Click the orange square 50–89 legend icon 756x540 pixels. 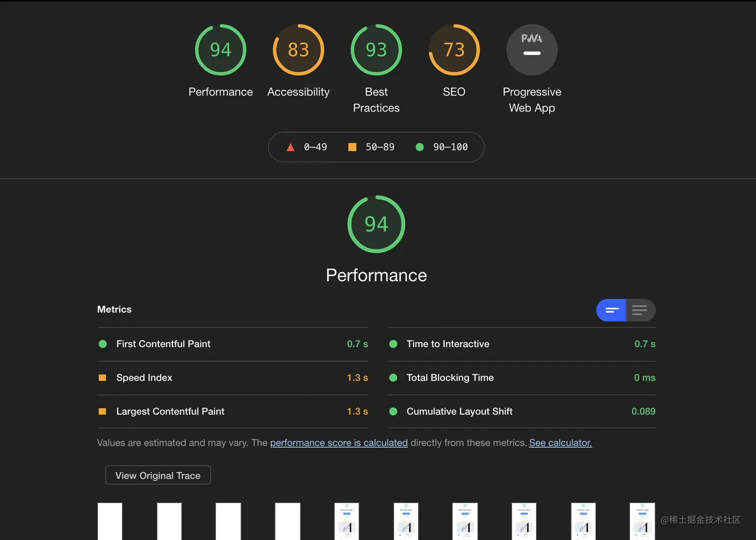(352, 147)
